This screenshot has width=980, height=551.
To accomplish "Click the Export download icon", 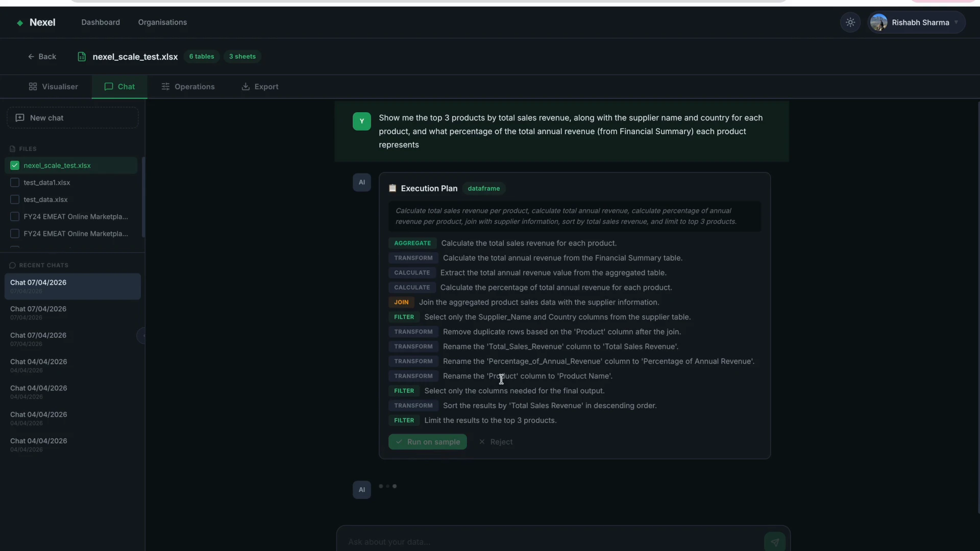I will pyautogui.click(x=246, y=86).
